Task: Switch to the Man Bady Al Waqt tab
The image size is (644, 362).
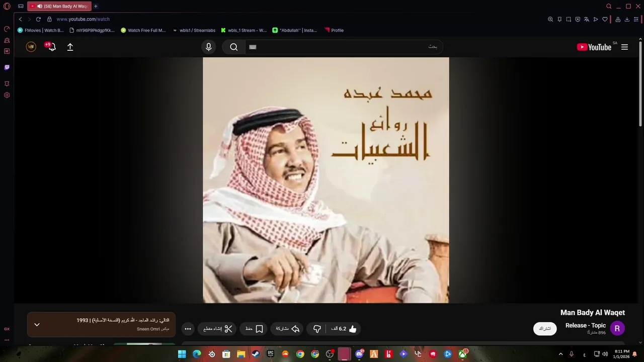Action: (59, 6)
